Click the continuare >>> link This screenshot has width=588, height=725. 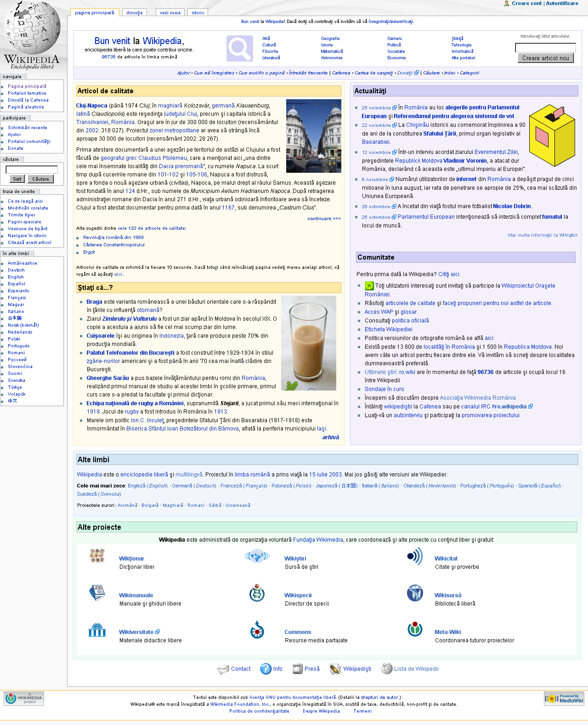coord(324,219)
